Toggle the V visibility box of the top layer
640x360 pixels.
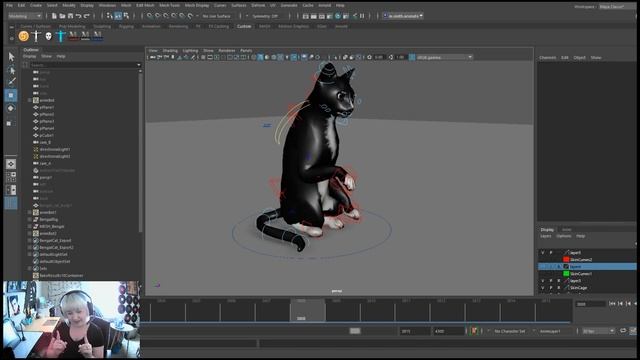point(542,253)
